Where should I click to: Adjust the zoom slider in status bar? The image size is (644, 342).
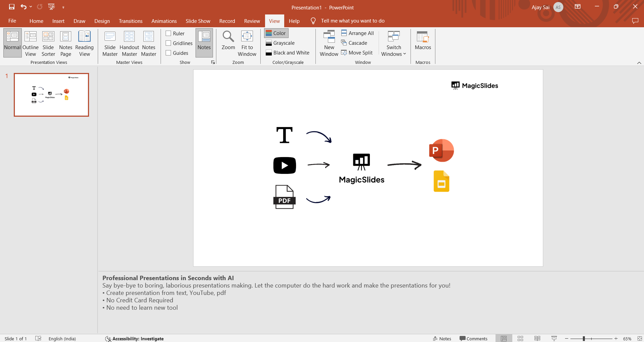(584, 339)
